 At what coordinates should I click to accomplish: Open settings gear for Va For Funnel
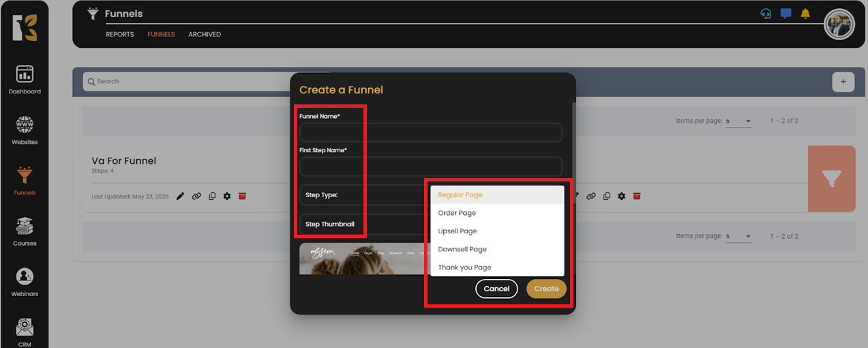tap(227, 197)
